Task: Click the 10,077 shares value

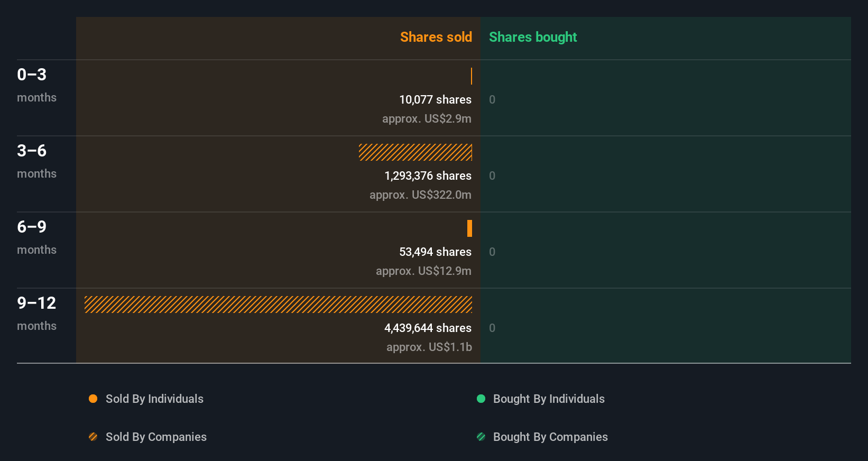Action: point(435,99)
